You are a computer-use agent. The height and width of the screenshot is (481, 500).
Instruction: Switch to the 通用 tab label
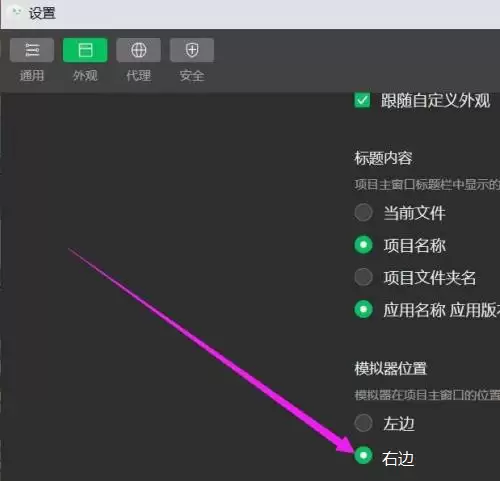[x=32, y=76]
